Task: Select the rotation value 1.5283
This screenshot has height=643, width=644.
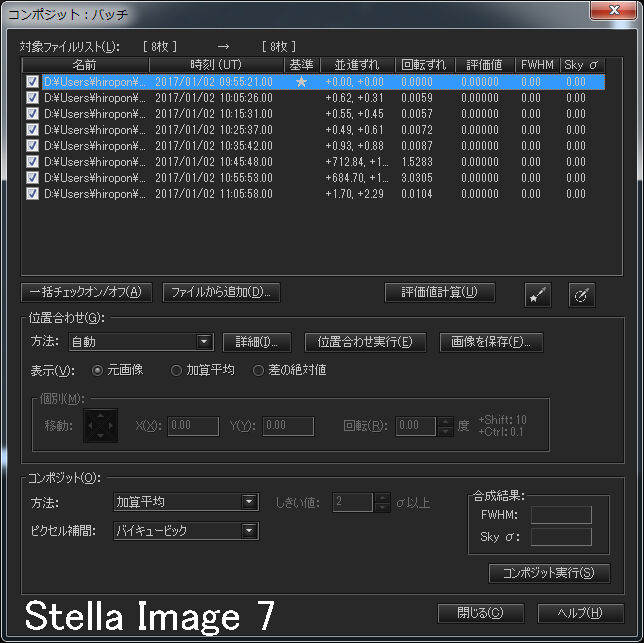Action: tap(417, 162)
